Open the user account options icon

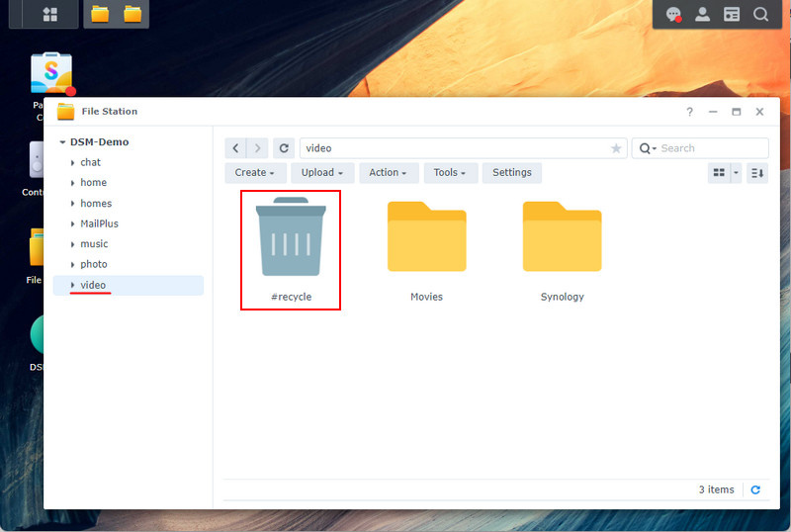point(702,14)
